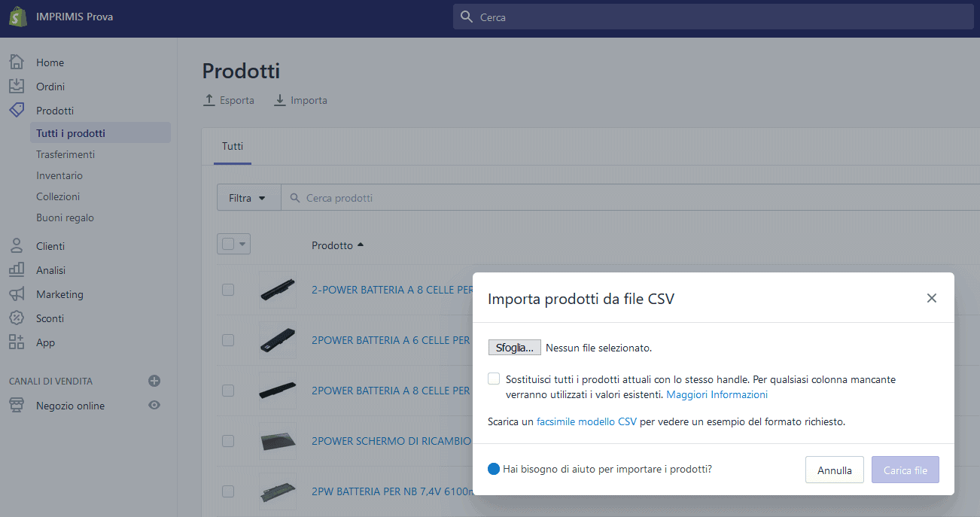Open Buoni regalo submenu item
Image resolution: width=980 pixels, height=517 pixels.
pyautogui.click(x=65, y=217)
